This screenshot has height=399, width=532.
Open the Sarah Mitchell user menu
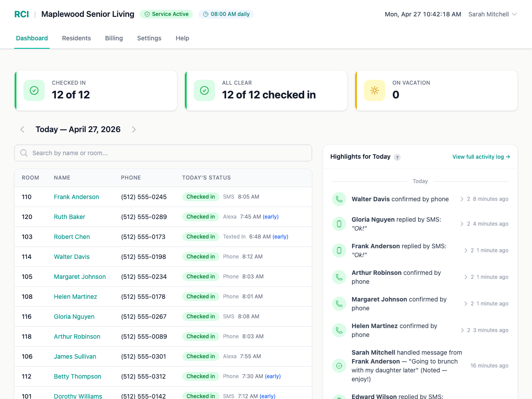[493, 14]
